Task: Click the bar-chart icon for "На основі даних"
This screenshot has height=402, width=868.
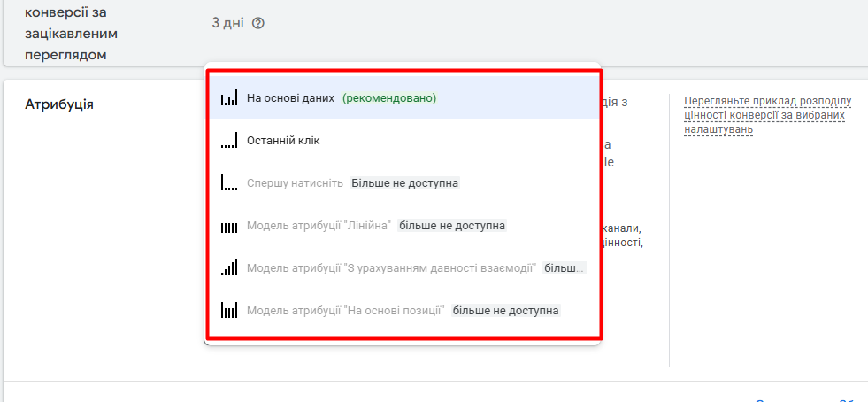Action: (229, 98)
